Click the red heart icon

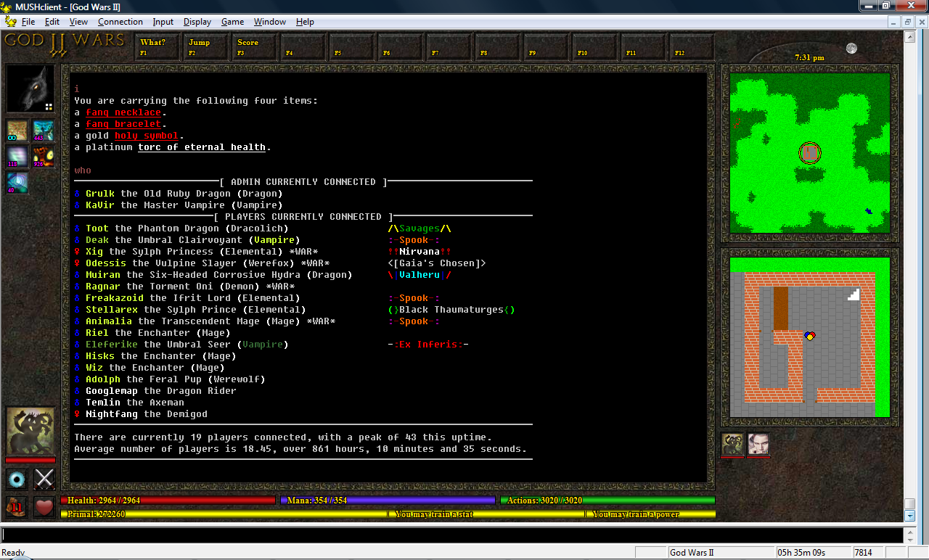tap(45, 506)
